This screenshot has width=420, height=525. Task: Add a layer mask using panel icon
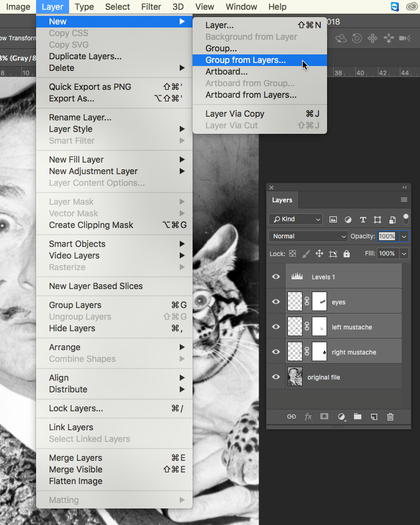(325, 417)
